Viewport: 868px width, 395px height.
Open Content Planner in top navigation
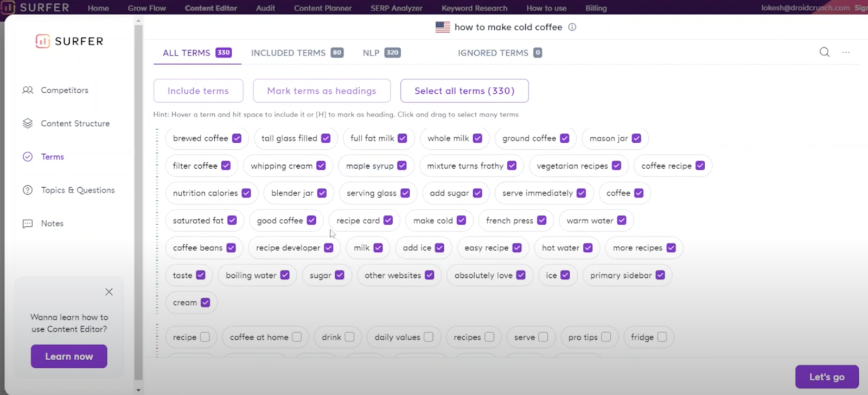pyautogui.click(x=323, y=8)
